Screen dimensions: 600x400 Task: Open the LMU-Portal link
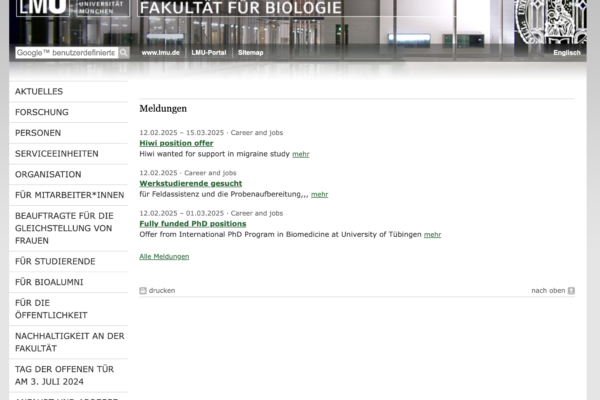[209, 53]
